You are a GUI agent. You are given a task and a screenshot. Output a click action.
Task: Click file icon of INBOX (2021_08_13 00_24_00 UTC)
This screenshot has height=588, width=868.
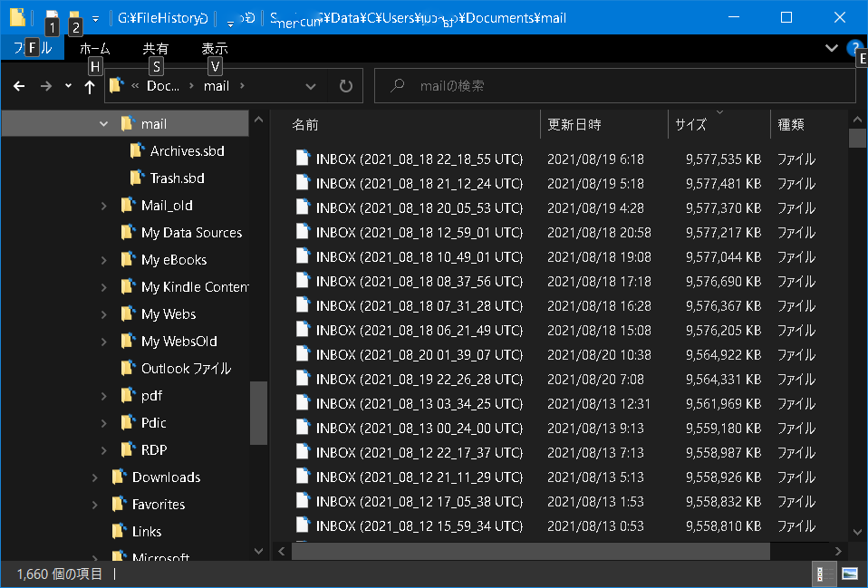(303, 428)
